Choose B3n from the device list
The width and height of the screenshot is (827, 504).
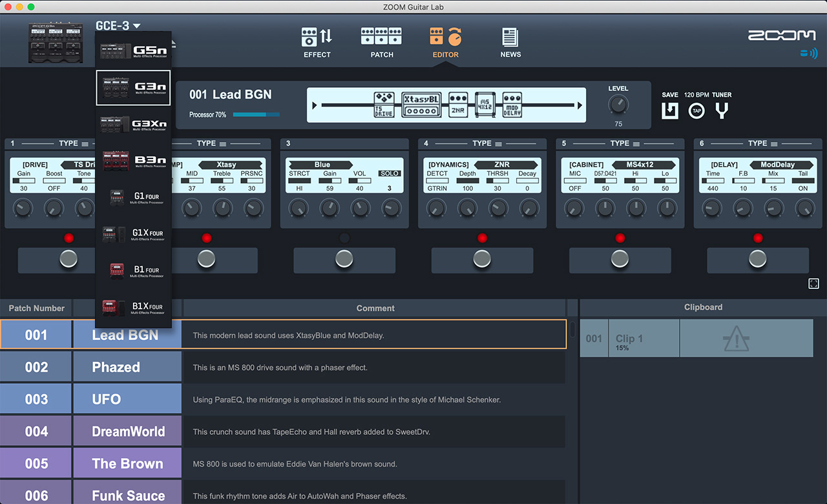[133, 160]
